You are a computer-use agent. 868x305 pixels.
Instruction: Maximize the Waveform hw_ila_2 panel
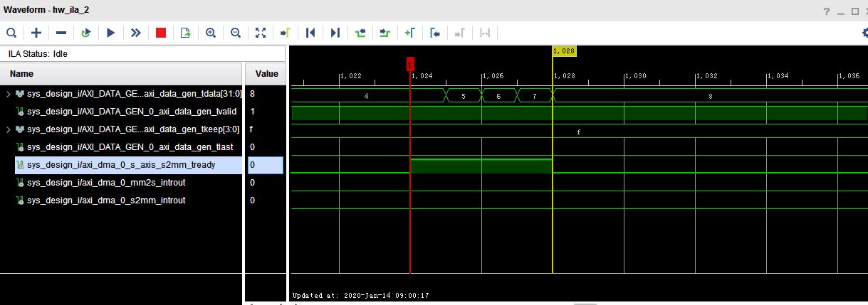tap(855, 11)
